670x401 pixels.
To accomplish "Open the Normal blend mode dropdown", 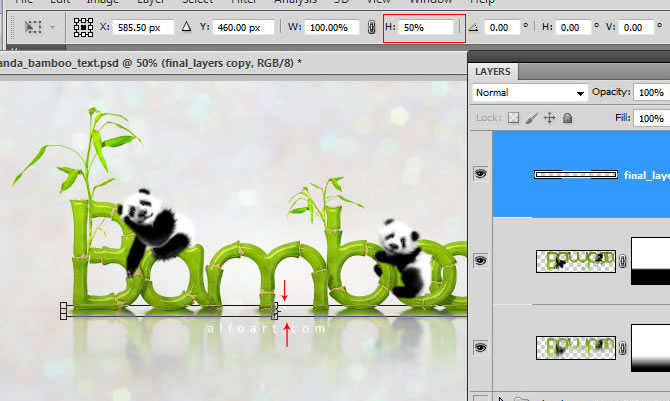I will coord(530,93).
